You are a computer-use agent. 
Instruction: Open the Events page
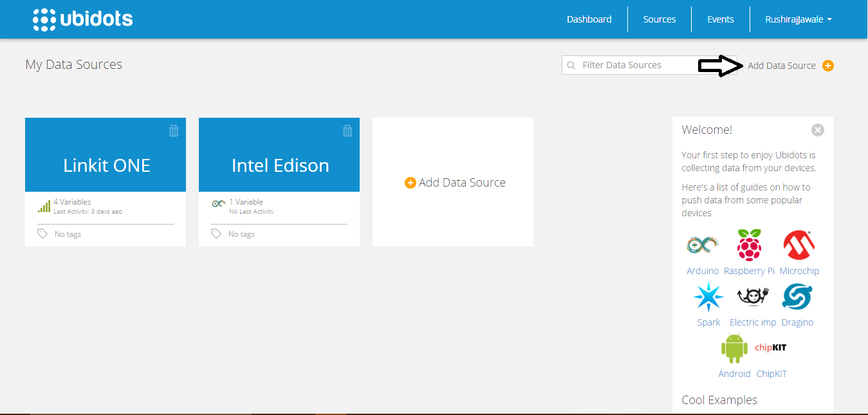[721, 19]
